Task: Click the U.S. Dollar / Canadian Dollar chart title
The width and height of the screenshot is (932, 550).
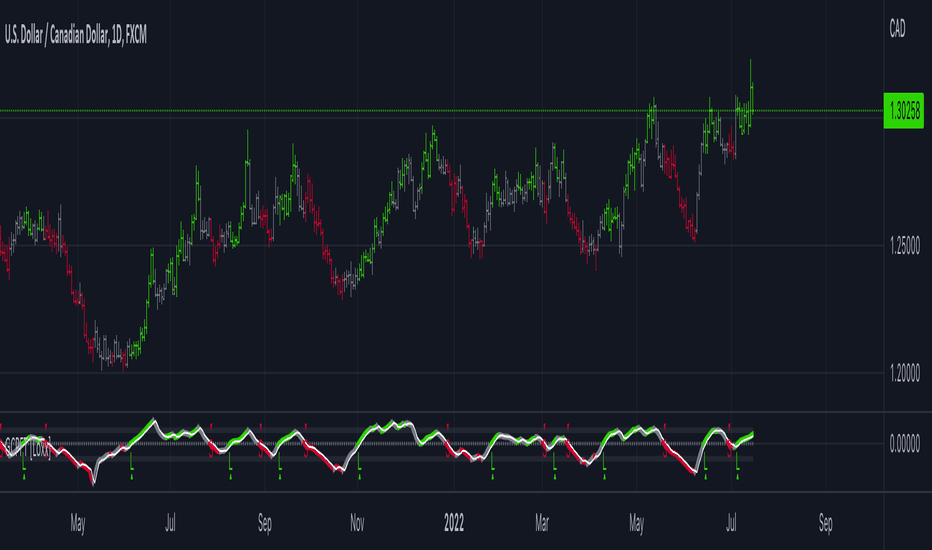Action: [75, 36]
